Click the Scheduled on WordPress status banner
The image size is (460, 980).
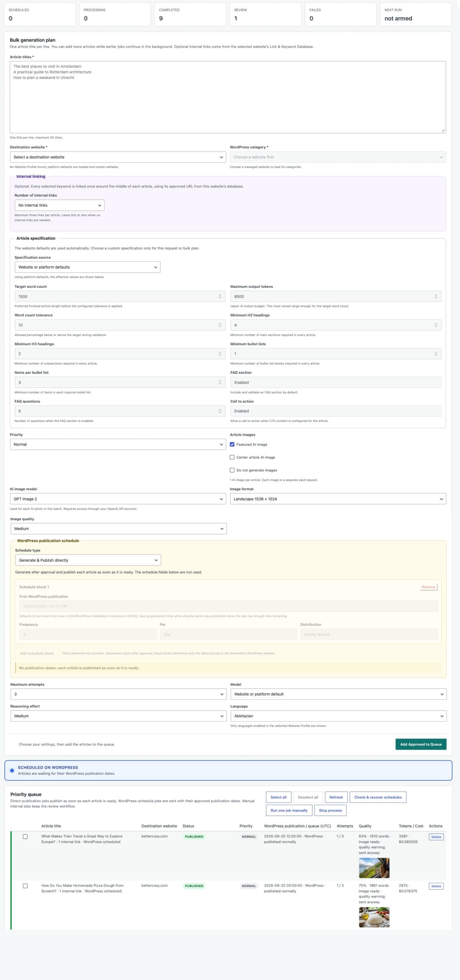[x=228, y=770]
